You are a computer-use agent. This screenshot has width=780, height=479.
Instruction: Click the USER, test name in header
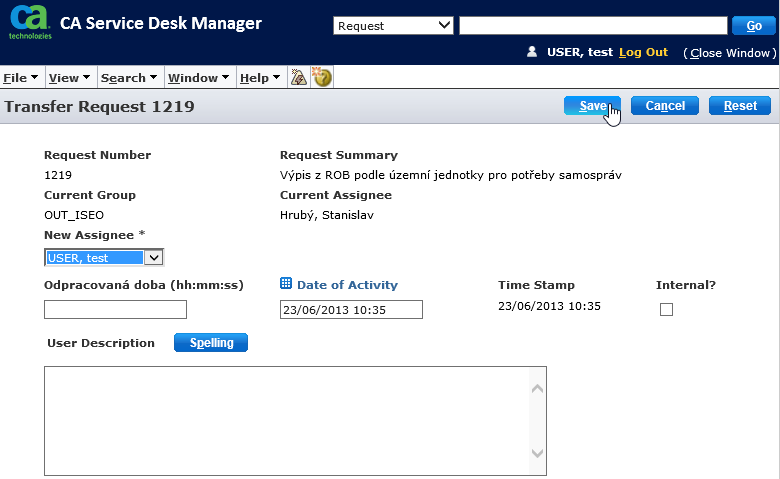click(x=580, y=52)
